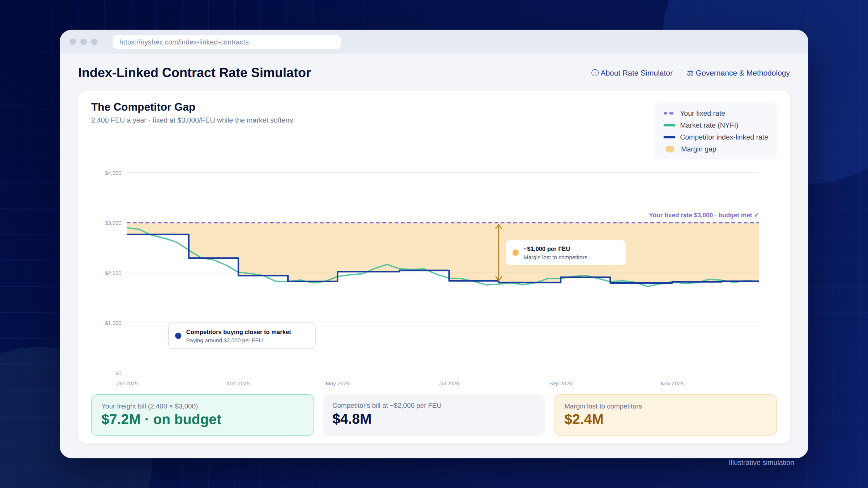Click 'Margin lost to competitors' tooltip text
The width and height of the screenshot is (868, 488).
coord(555,257)
